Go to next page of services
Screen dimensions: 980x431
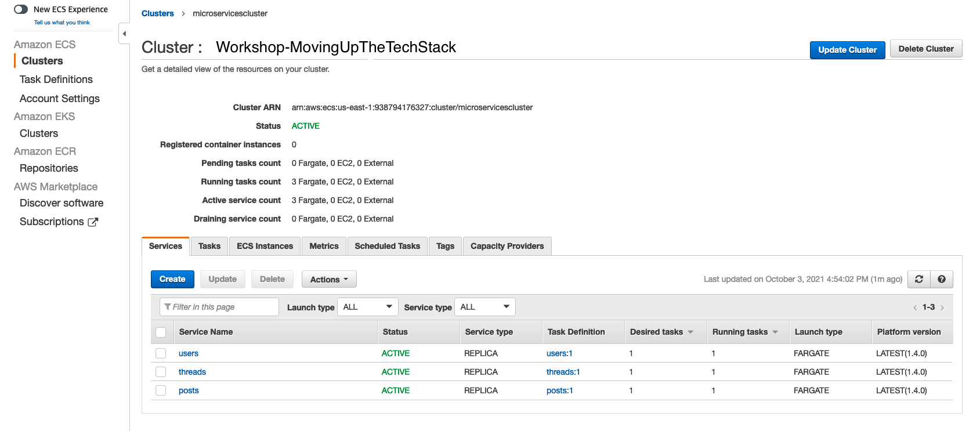(x=942, y=307)
